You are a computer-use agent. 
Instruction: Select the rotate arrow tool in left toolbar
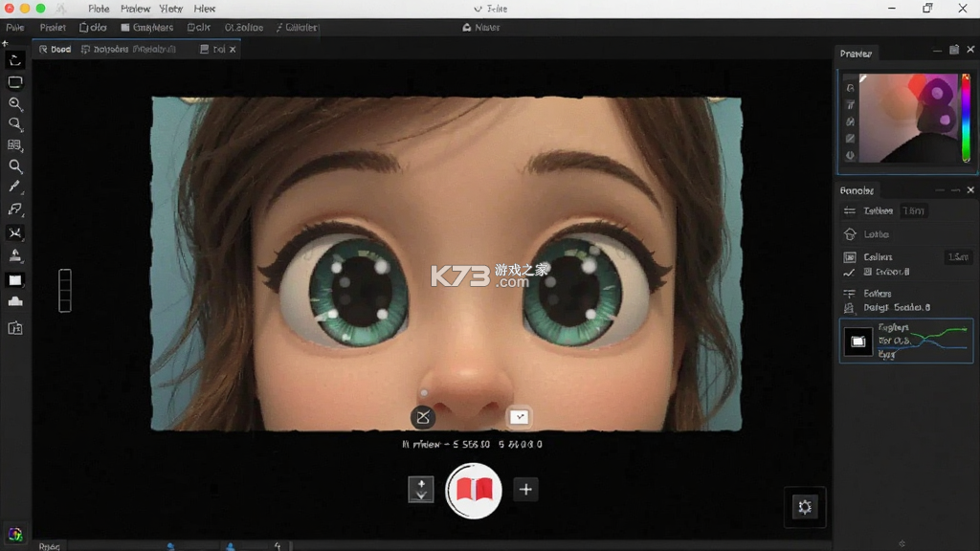(x=15, y=60)
